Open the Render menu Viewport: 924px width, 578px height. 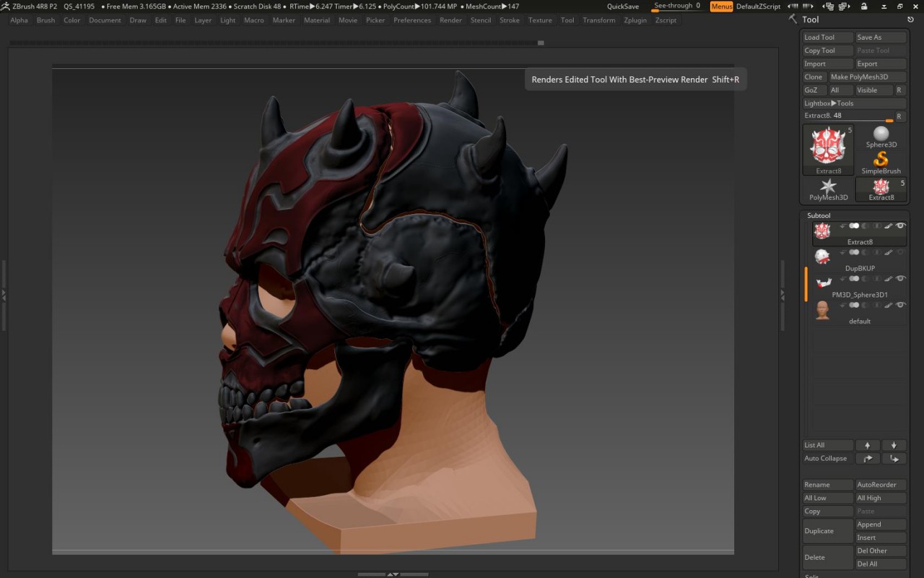pyautogui.click(x=450, y=20)
